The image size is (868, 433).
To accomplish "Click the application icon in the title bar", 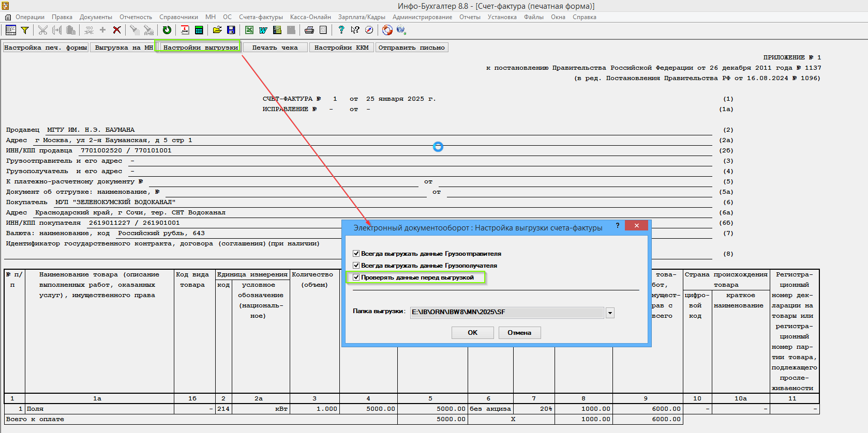I will 5,6.
